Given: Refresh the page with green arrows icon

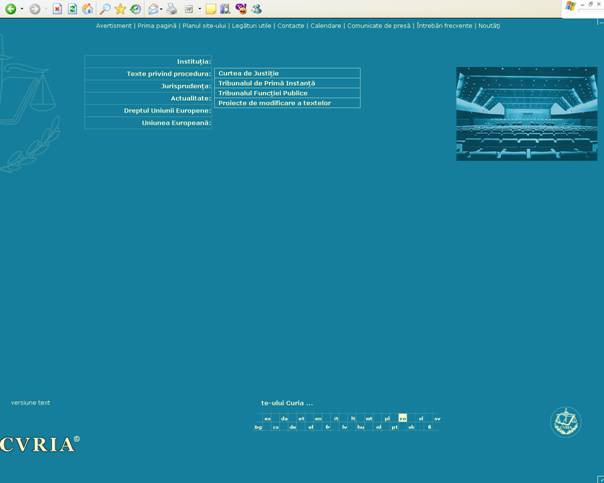Looking at the screenshot, I should tap(72, 9).
